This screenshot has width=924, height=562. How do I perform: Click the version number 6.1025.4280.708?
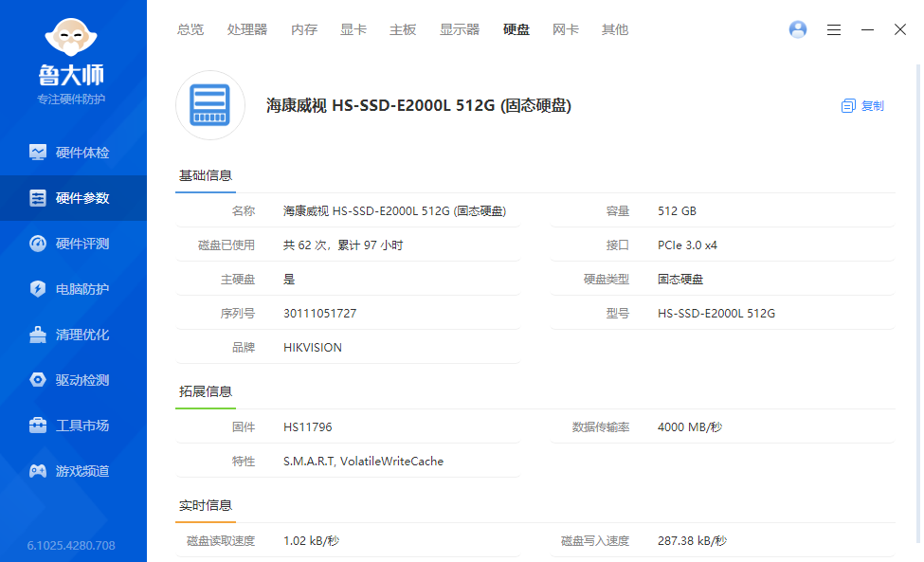pos(71,546)
